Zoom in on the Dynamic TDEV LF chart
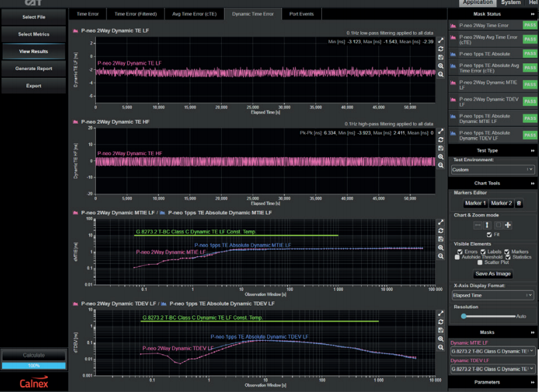 click(441, 339)
